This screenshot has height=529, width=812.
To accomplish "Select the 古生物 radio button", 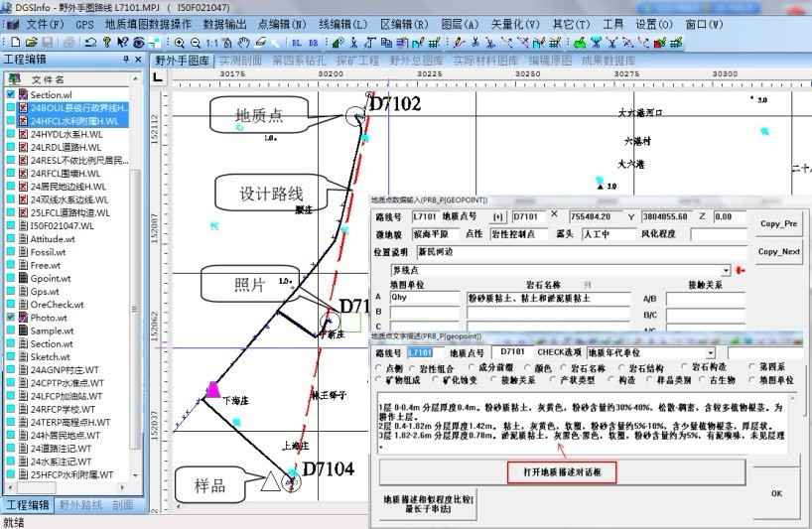I will click(x=702, y=379).
